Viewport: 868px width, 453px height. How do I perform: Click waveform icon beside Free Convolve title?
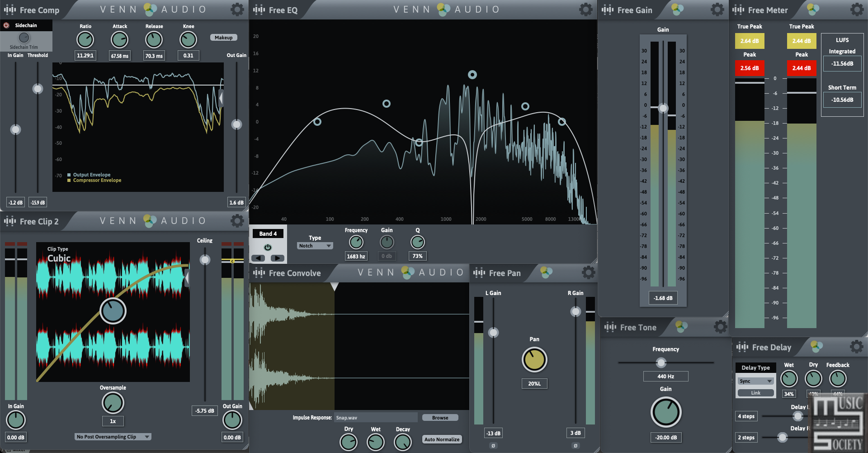(259, 273)
